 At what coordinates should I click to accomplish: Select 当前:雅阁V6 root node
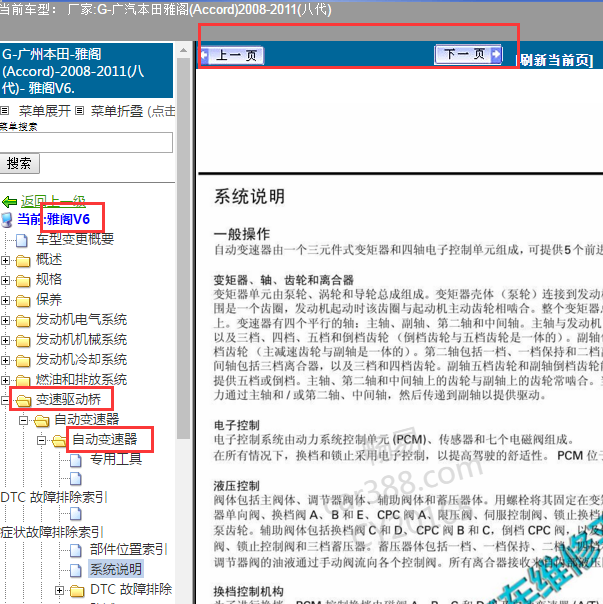click(54, 219)
